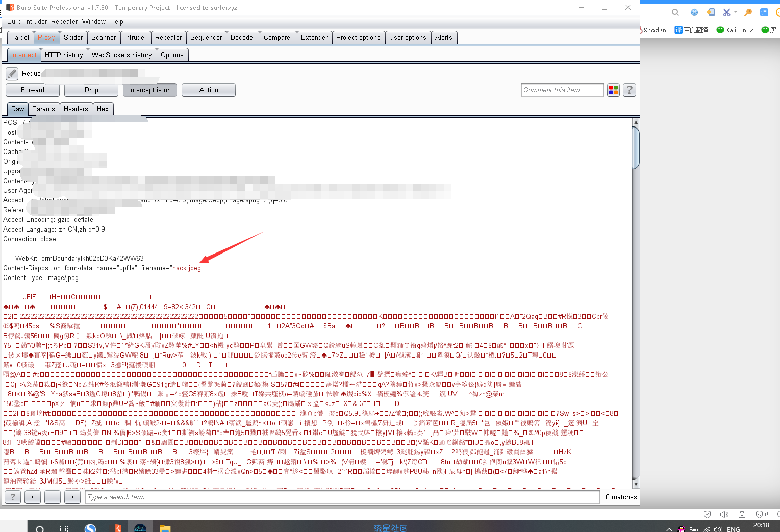Click the search term input field
This screenshot has width=780, height=532.
[x=343, y=497]
